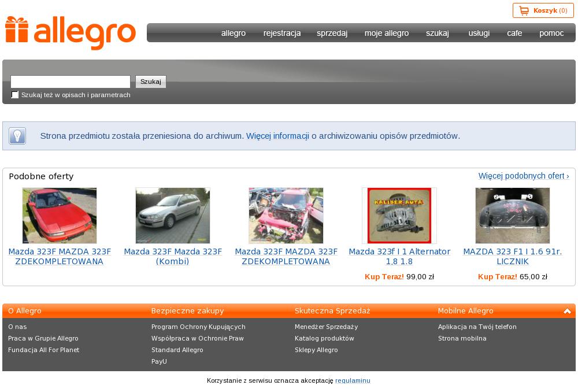Viewport: 578px width, 392px height.
Task: Choose 'szukaj' in the top navigation
Action: pyautogui.click(x=438, y=33)
